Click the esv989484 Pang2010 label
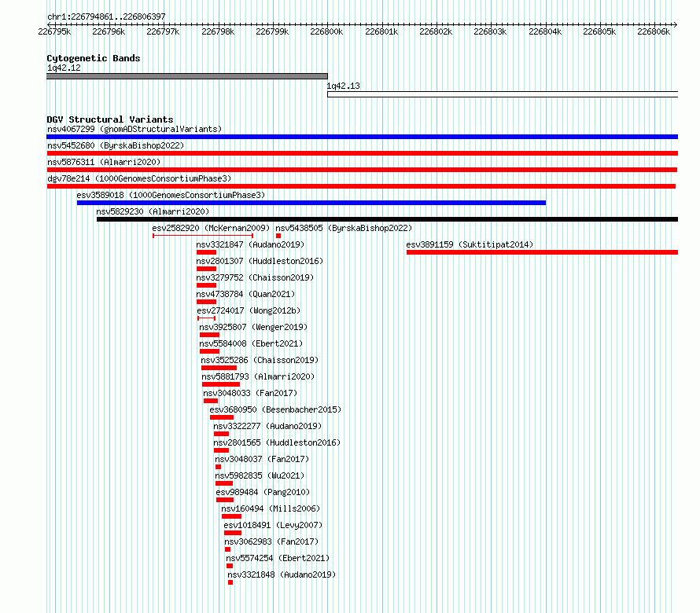The height and width of the screenshot is (613, 700). 263,492
